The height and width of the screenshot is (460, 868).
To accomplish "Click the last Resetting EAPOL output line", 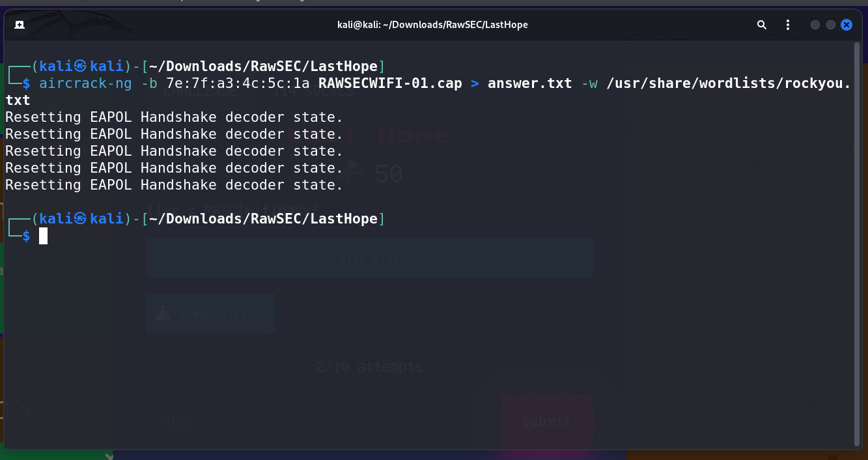I will [x=174, y=185].
